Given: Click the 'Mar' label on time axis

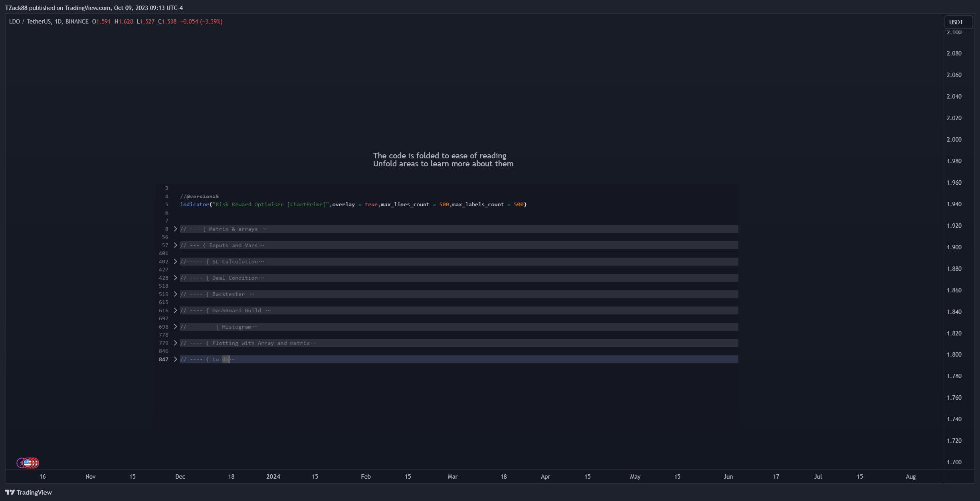Looking at the screenshot, I should [452, 476].
